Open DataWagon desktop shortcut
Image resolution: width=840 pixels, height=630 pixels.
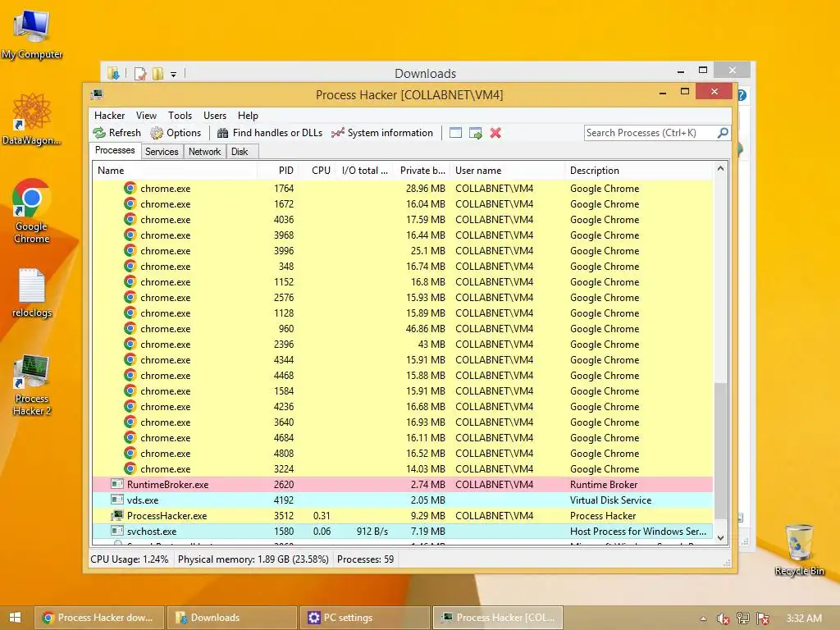point(32,120)
